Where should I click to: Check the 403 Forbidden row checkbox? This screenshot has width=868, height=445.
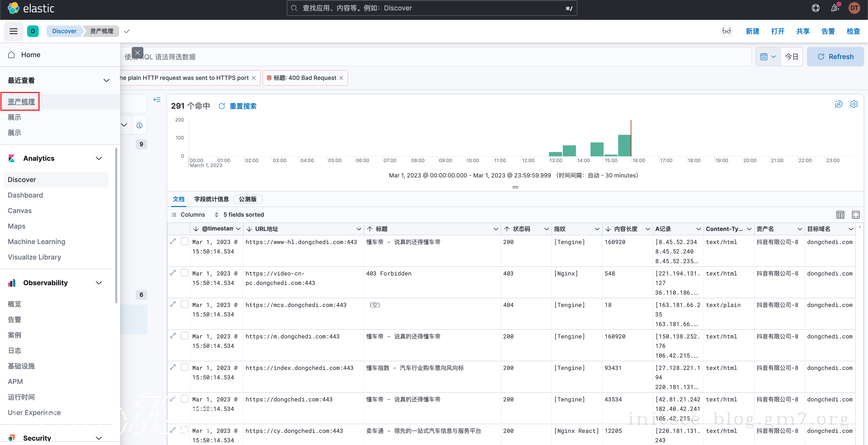(x=184, y=273)
